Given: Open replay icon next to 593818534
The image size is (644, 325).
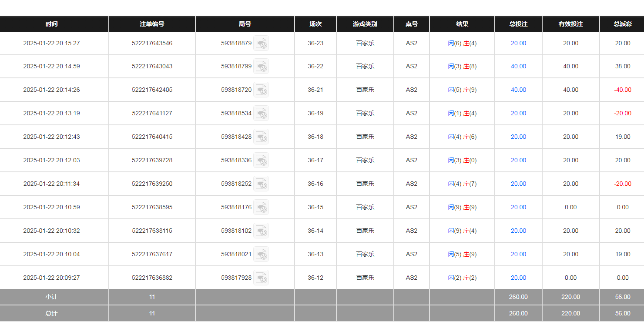Looking at the screenshot, I should [261, 114].
